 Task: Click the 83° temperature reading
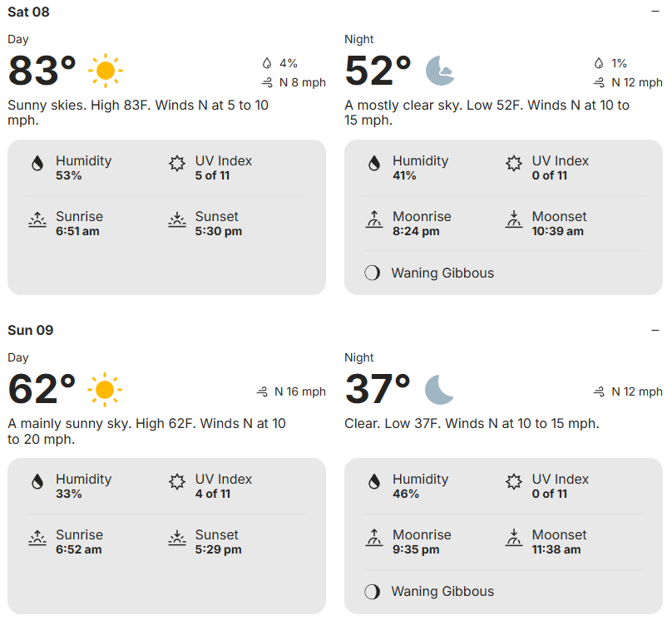pyautogui.click(x=39, y=72)
